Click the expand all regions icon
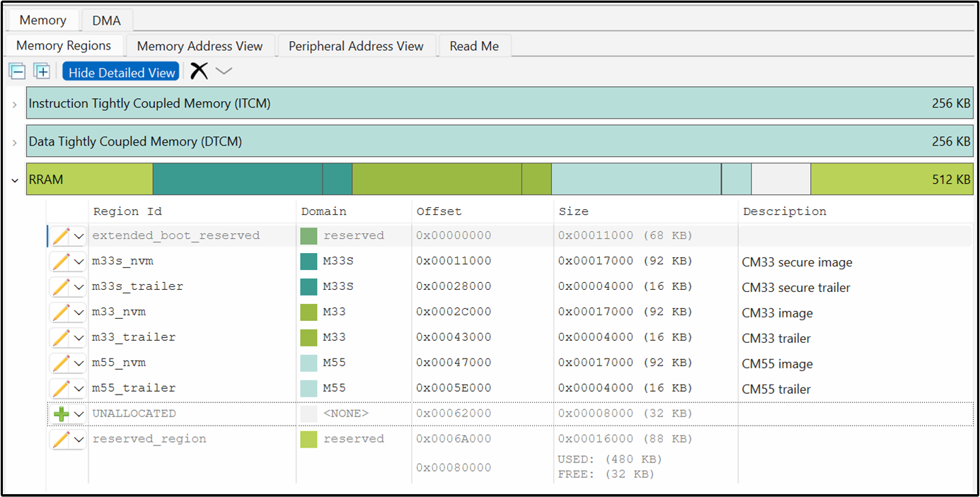Viewport: 980px width, 497px height. pyautogui.click(x=42, y=71)
